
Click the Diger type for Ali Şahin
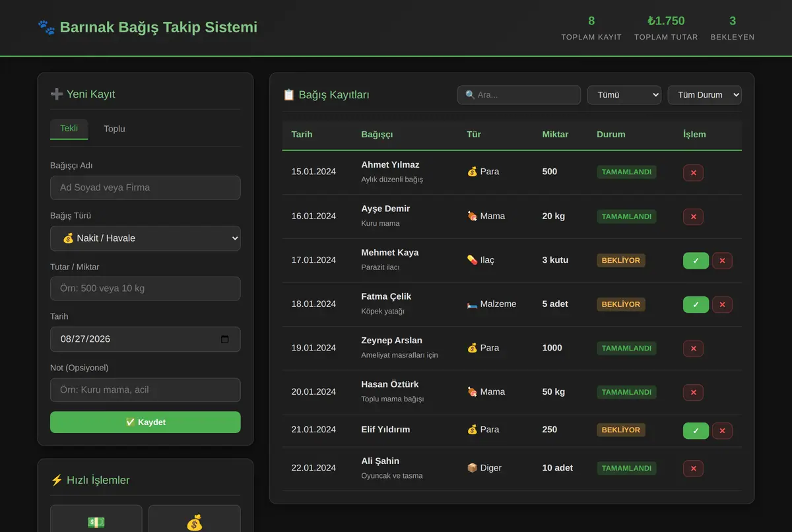point(484,469)
